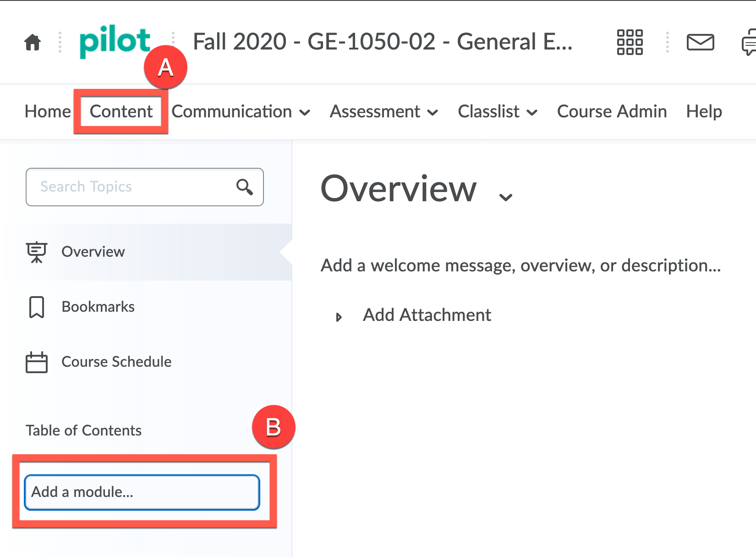This screenshot has width=756, height=557.
Task: Click the pilot logo
Action: click(115, 41)
